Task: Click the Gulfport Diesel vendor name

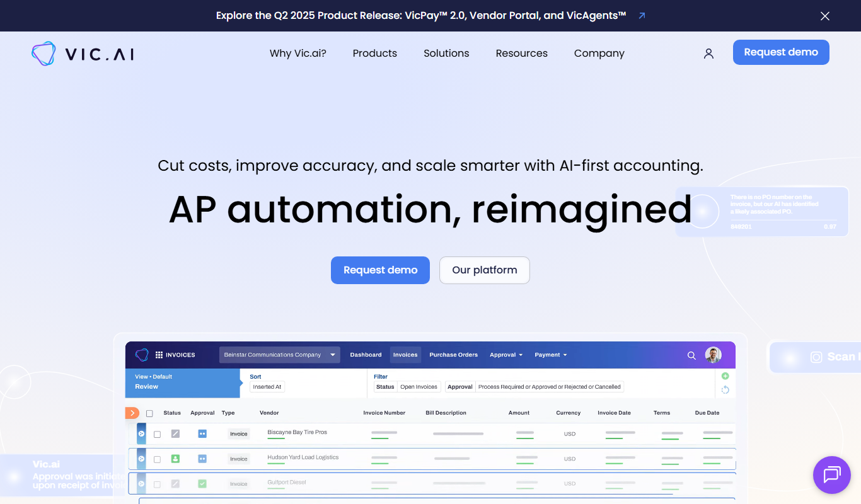Action: coord(287,483)
